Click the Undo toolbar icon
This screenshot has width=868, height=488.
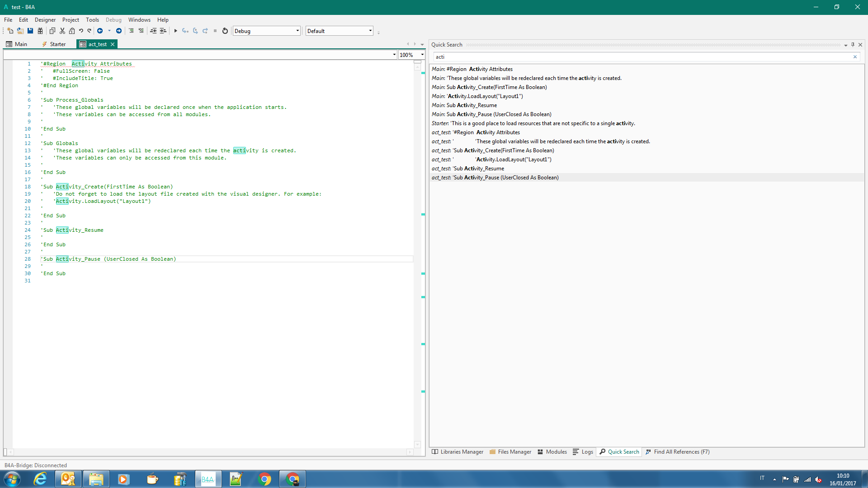coord(81,31)
